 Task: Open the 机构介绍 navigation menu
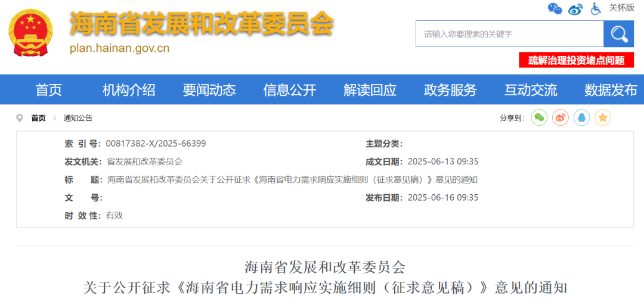[129, 89]
